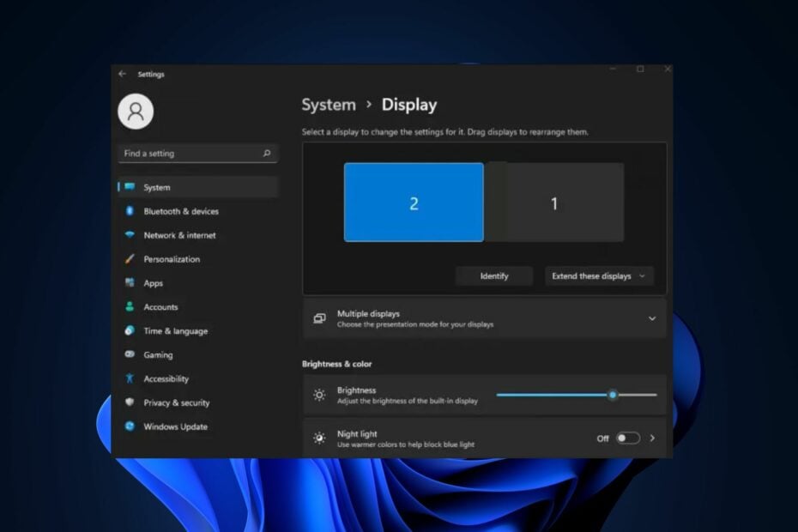Go to Time & language settings
This screenshot has width=798, height=532.
tap(175, 331)
